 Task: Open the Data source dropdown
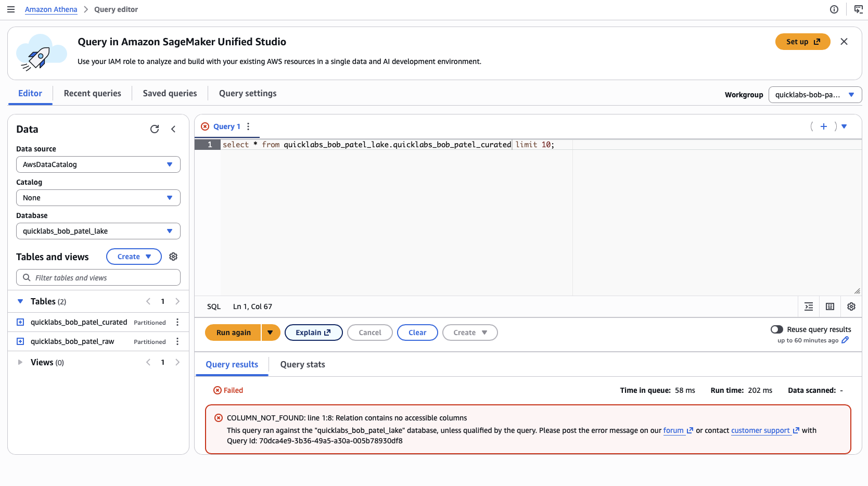pyautogui.click(x=98, y=164)
